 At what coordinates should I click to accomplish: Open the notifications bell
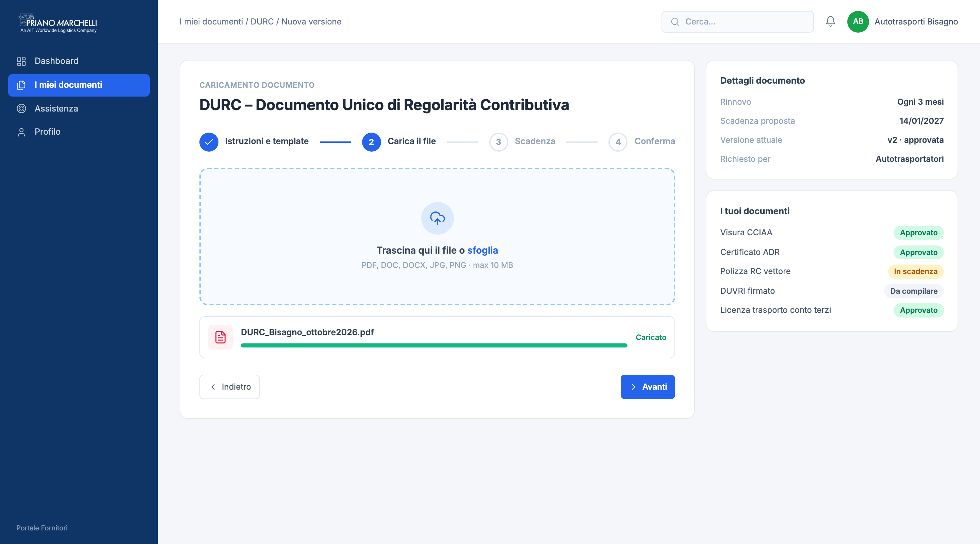click(830, 21)
